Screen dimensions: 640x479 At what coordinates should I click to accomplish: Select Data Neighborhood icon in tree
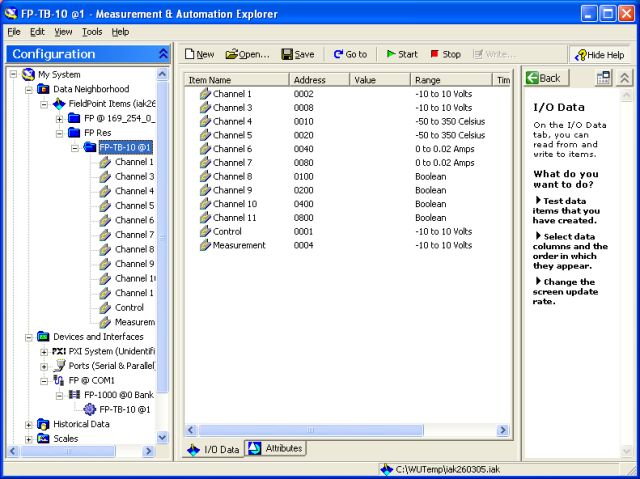coord(43,89)
